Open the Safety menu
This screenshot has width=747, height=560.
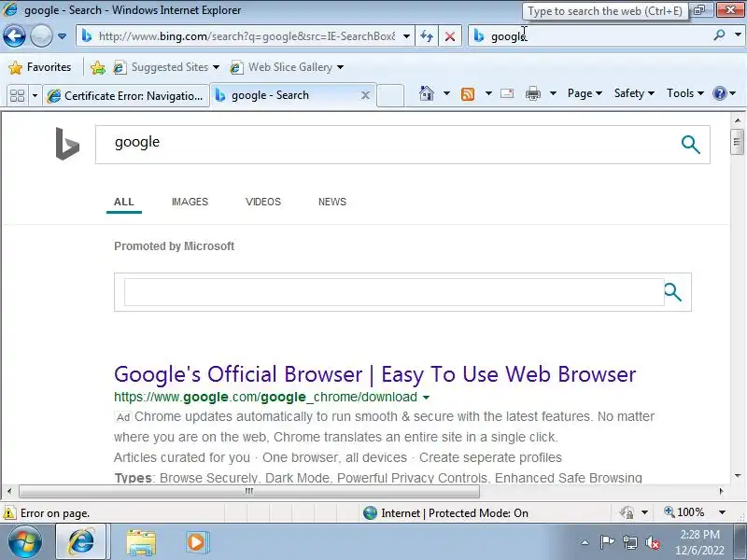(634, 93)
